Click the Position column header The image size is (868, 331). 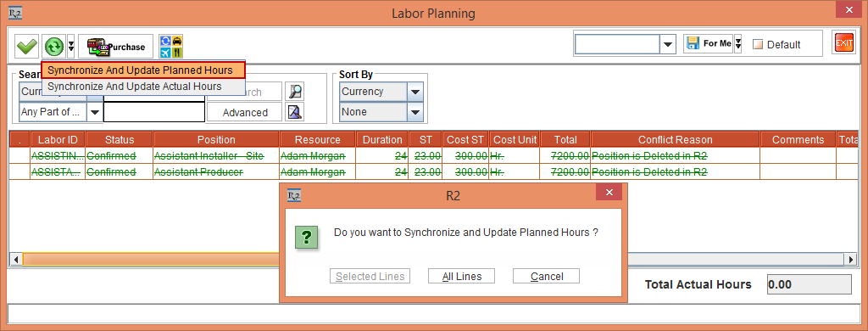click(216, 140)
